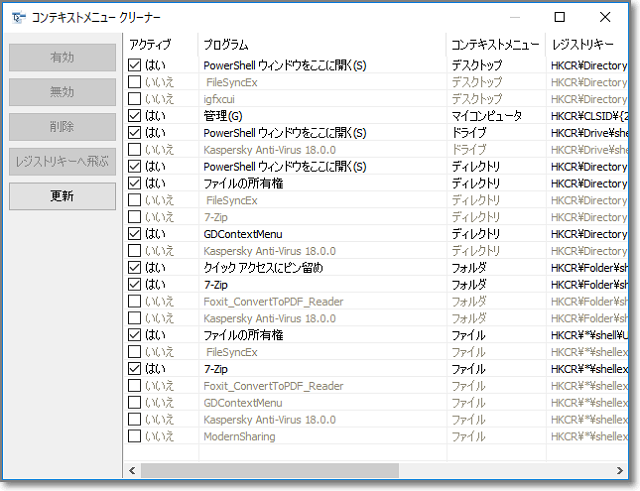Check the ModernSharing entry checkbox
This screenshot has width=640, height=491.
[x=135, y=437]
